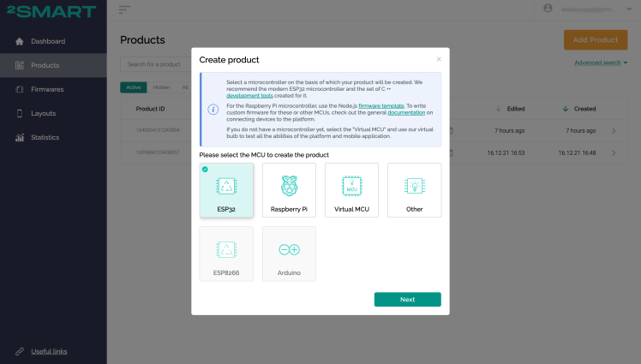641x364 pixels.
Task: Select the Other MCU lightbulb icon
Action: (414, 185)
